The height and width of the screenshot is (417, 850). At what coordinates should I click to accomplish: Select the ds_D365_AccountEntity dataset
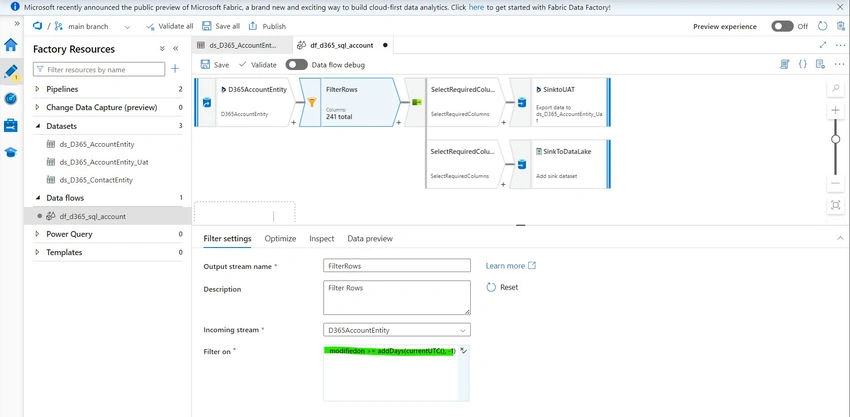tap(97, 144)
